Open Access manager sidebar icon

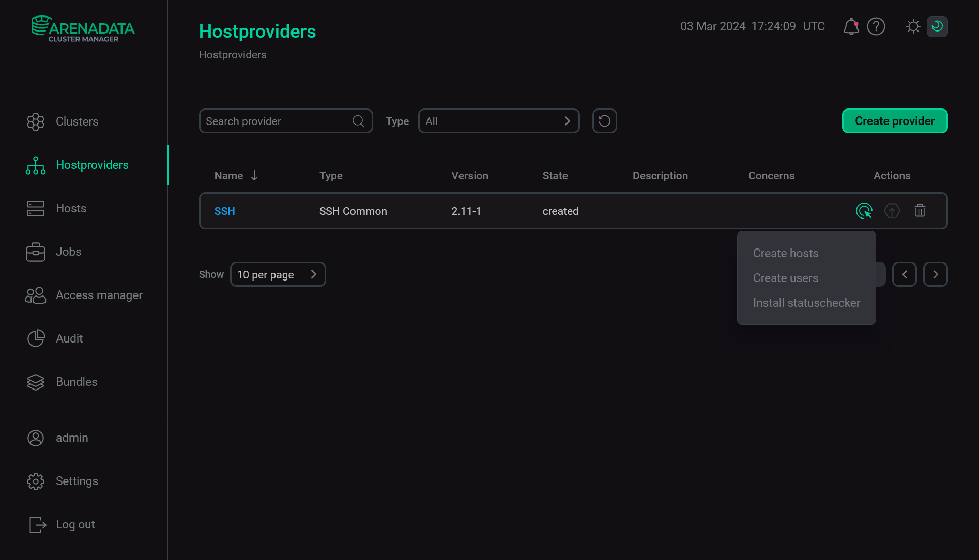click(35, 295)
